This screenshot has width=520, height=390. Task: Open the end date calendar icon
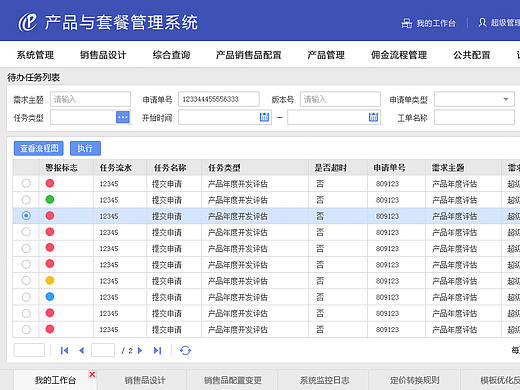373,117
